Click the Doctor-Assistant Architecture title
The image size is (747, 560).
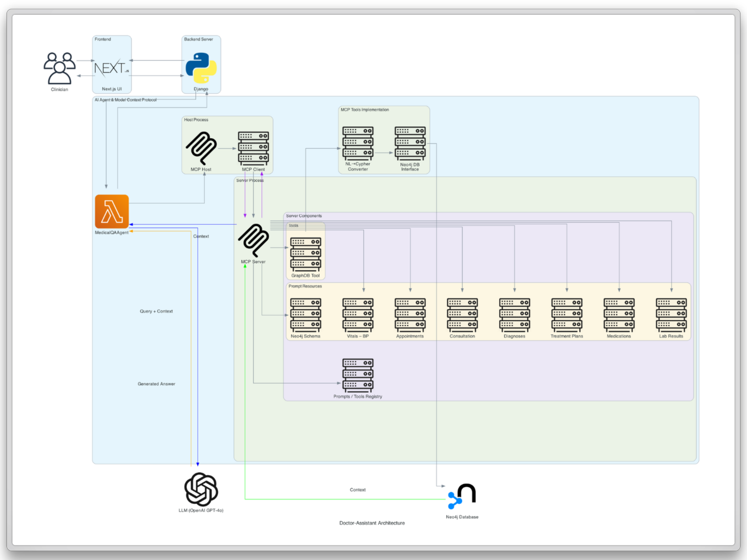pos(372,523)
